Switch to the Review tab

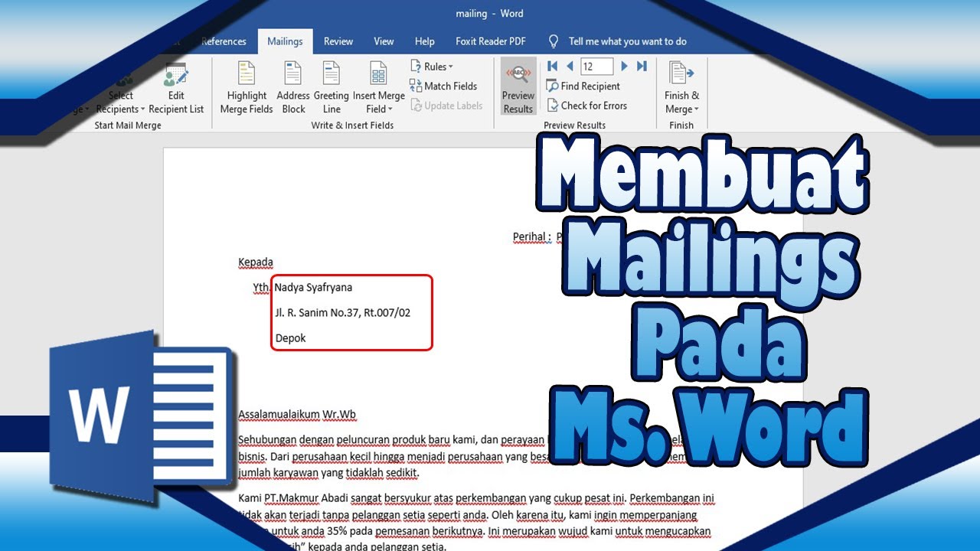pos(338,41)
